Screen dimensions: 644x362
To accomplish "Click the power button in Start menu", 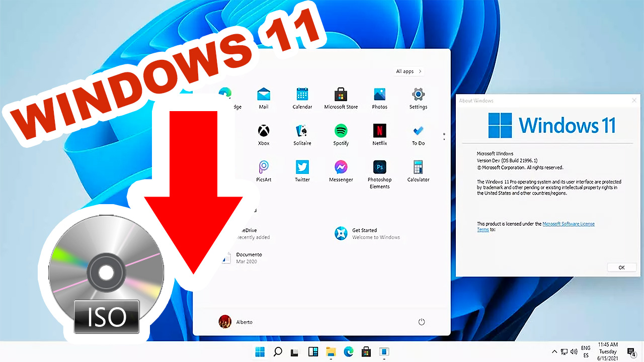I will 422,322.
